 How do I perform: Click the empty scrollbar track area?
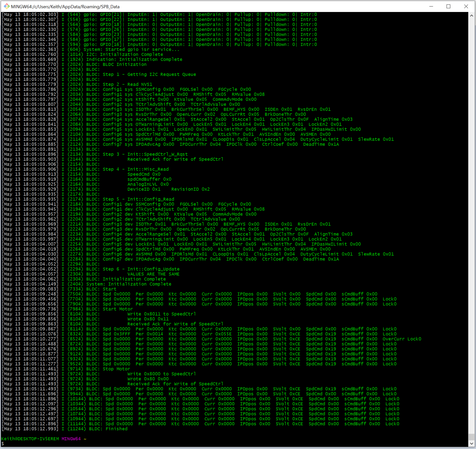coord(472,225)
